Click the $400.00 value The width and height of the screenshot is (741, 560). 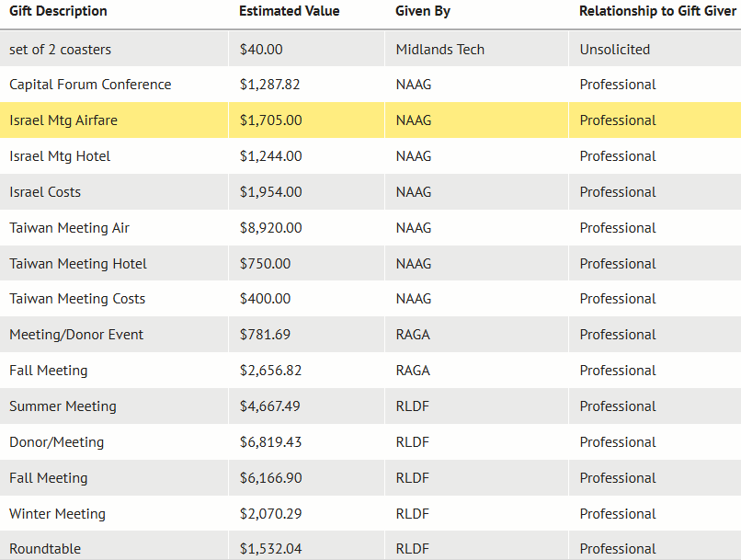pyautogui.click(x=265, y=299)
